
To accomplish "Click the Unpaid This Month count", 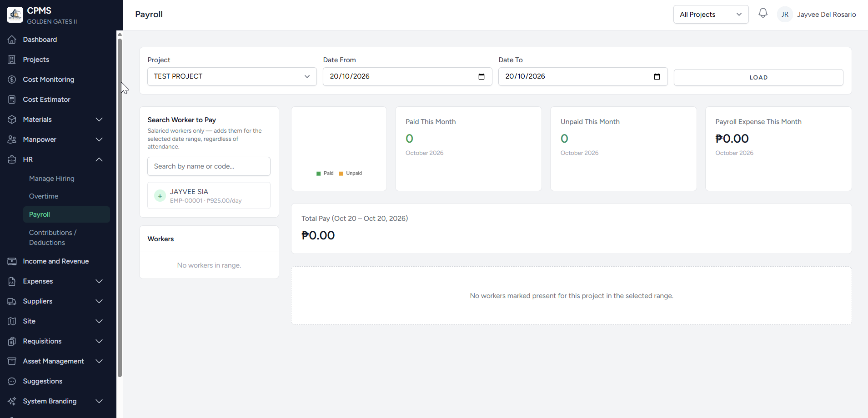I will click(564, 139).
